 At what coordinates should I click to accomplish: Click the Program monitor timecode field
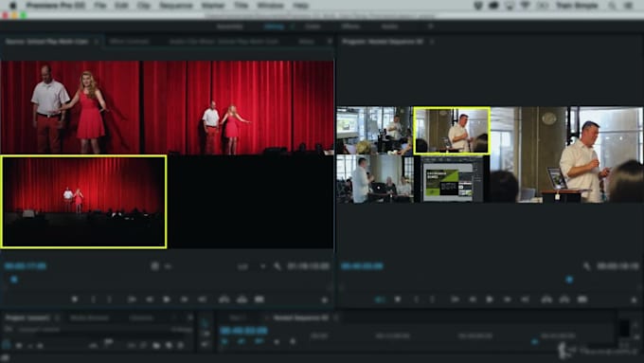(362, 266)
